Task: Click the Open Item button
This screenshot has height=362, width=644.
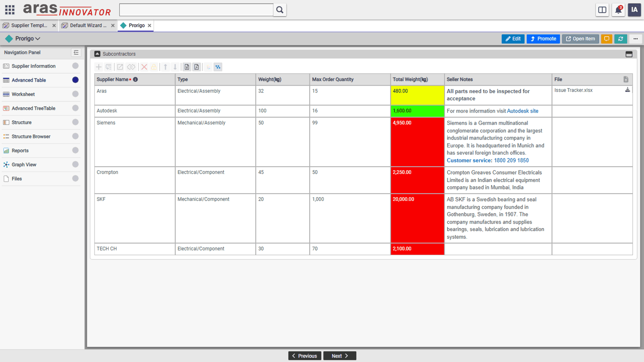Action: pyautogui.click(x=580, y=39)
